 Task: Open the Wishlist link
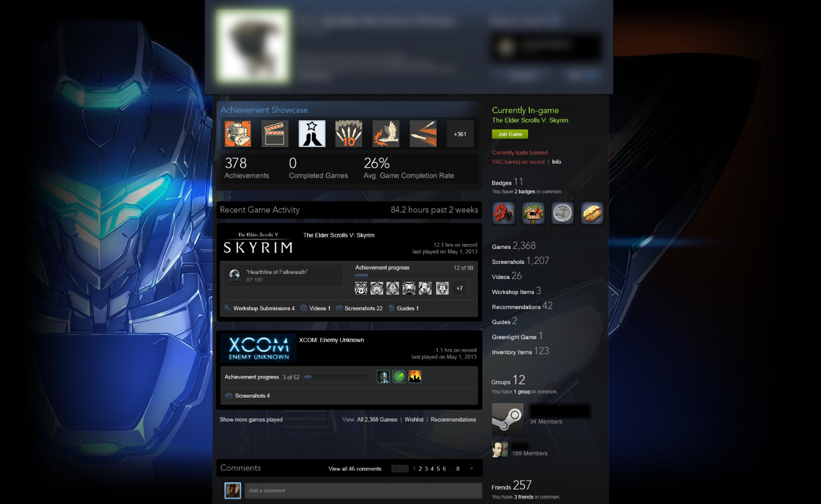pos(414,420)
